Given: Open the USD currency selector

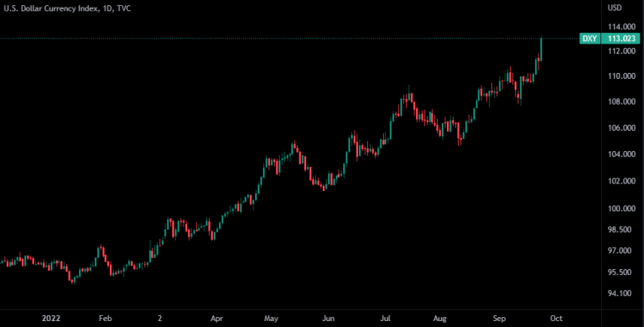Looking at the screenshot, I should (615, 8).
